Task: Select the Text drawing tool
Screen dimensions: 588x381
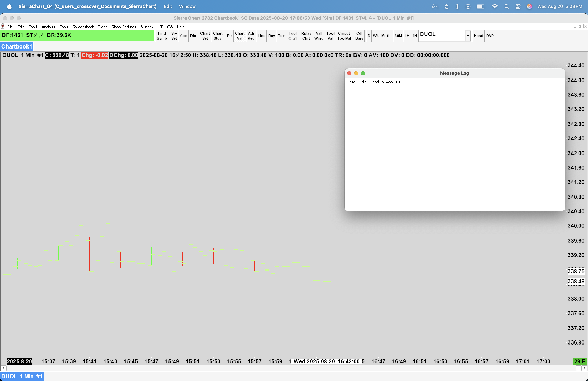Action: 281,36
